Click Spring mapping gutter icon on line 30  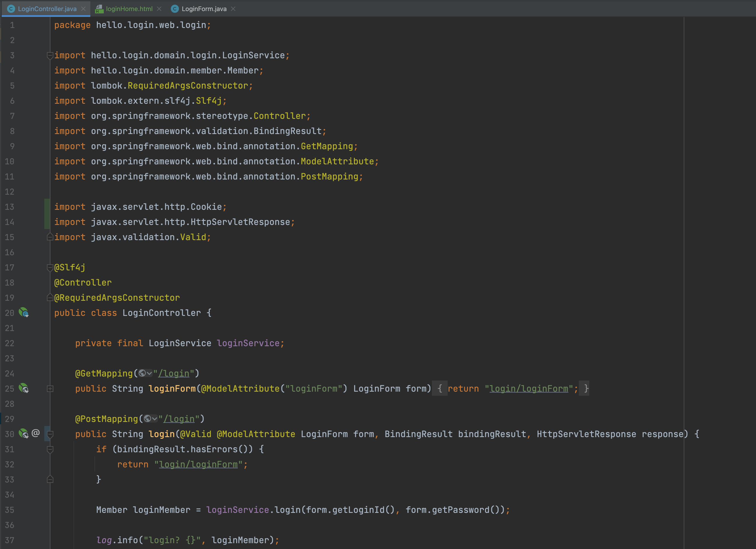coord(24,434)
